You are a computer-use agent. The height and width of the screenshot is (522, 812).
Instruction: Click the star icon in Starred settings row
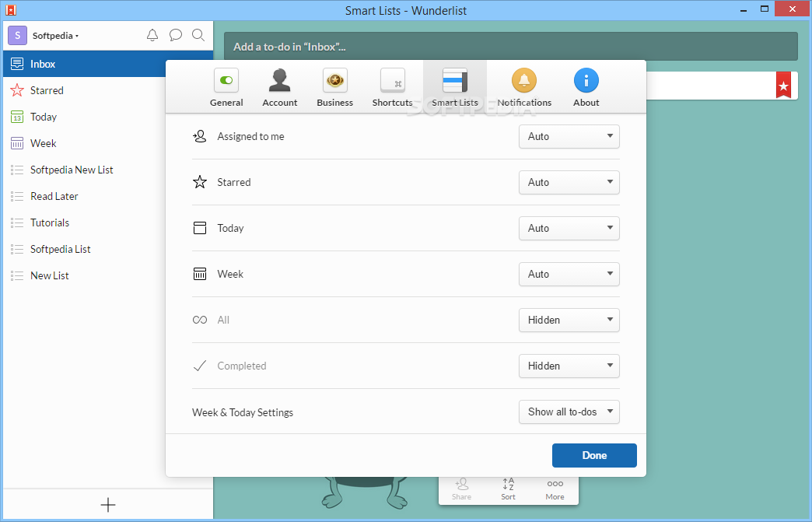click(x=199, y=182)
